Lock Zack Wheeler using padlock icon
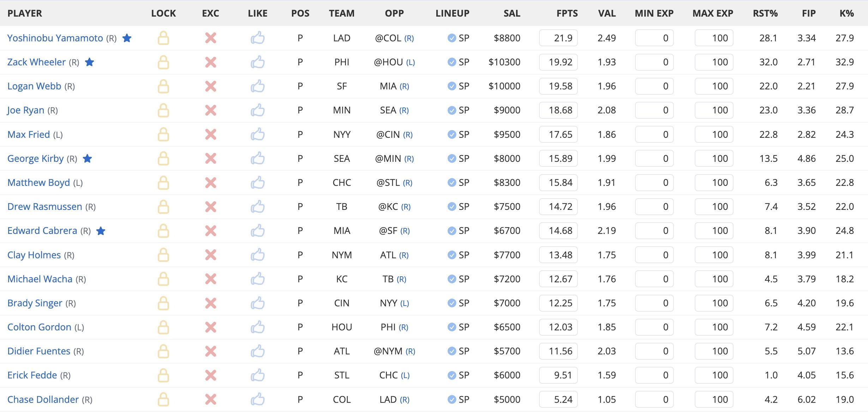The width and height of the screenshot is (868, 412). pos(163,62)
